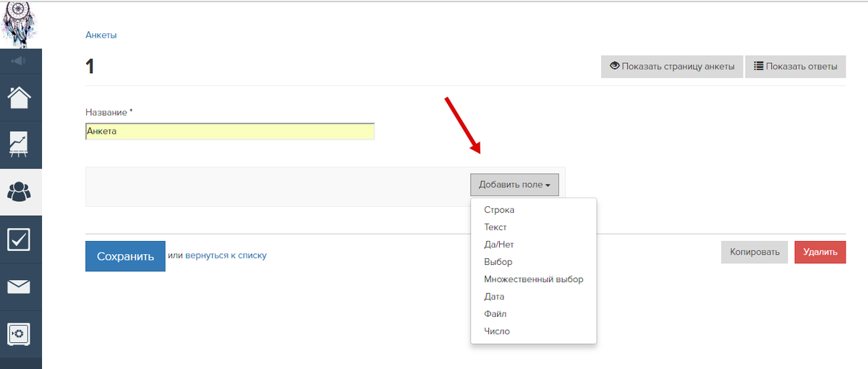Select 'Множественный выбор' field type
The height and width of the screenshot is (369, 868).
pyautogui.click(x=533, y=279)
